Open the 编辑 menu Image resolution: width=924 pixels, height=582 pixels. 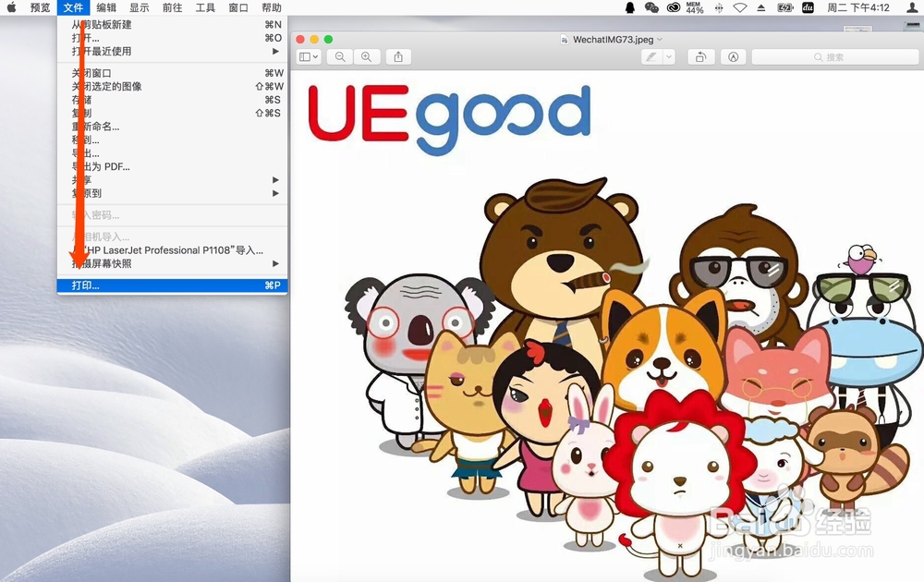(106, 7)
